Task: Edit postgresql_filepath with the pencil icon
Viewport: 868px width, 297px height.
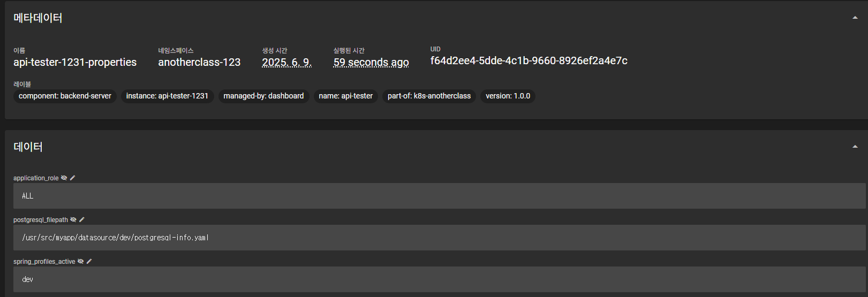Action: 82,220
